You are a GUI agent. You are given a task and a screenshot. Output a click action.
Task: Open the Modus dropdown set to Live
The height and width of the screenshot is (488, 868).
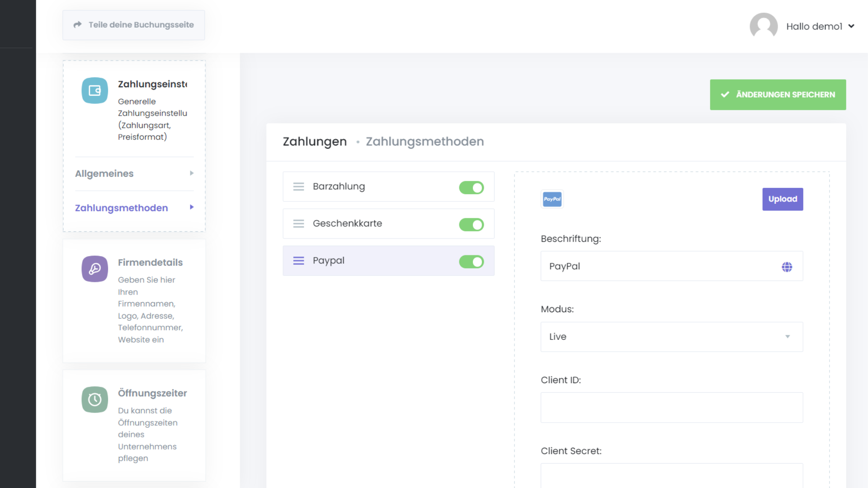point(671,337)
